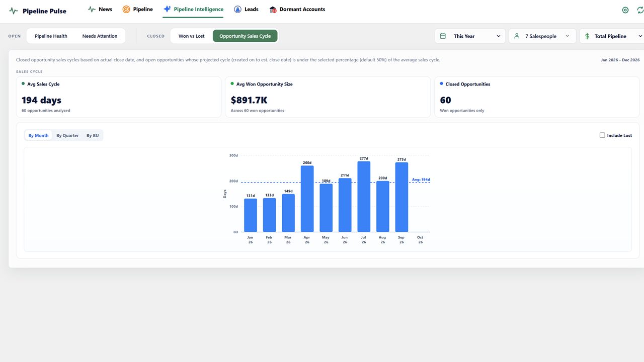This screenshot has width=644, height=362.
Task: Click the '$891.7K' value
Action: coord(249,100)
